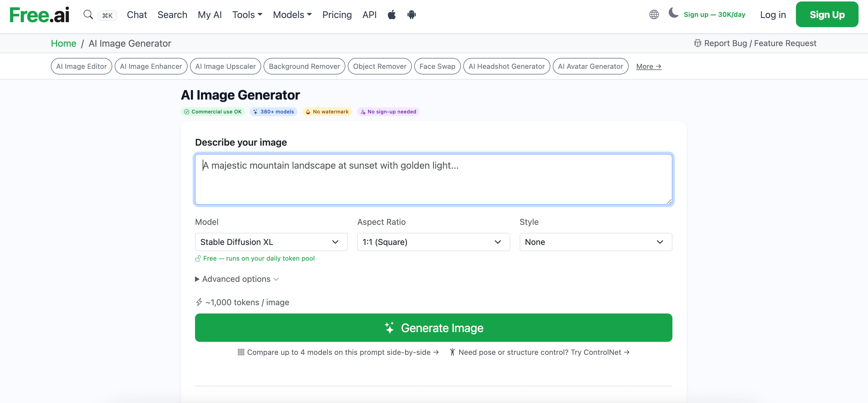Viewport: 868px width, 403px height.
Task: Click the Commercial use OK badge
Action: (x=213, y=111)
